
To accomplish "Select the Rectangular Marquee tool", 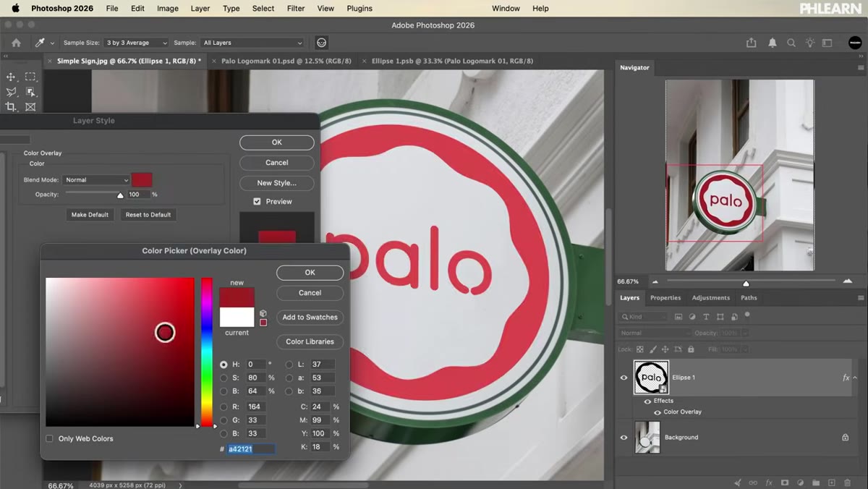I will click(30, 77).
